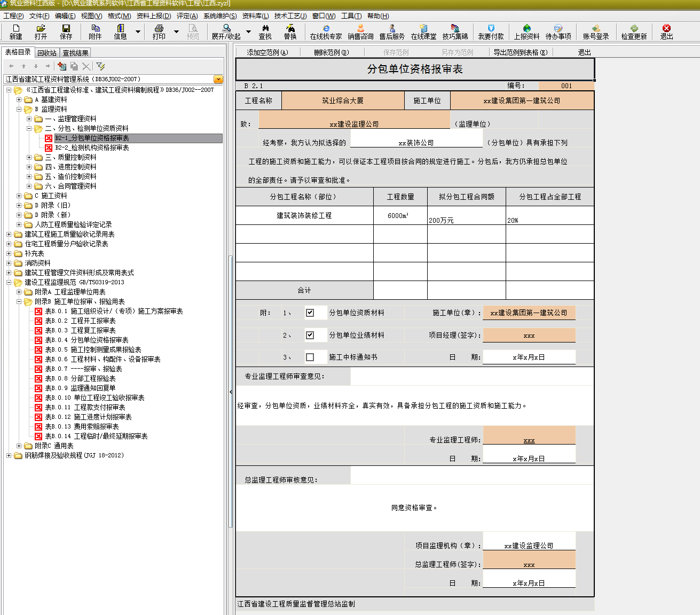Viewport: 700px width, 615px height.
Task: Click the 200万元 contract amount cell
Action: (467, 215)
